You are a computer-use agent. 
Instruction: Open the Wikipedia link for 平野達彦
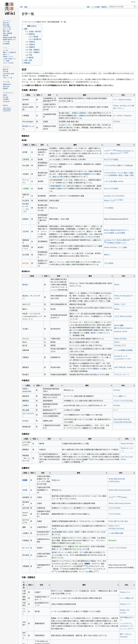(112, 541)
